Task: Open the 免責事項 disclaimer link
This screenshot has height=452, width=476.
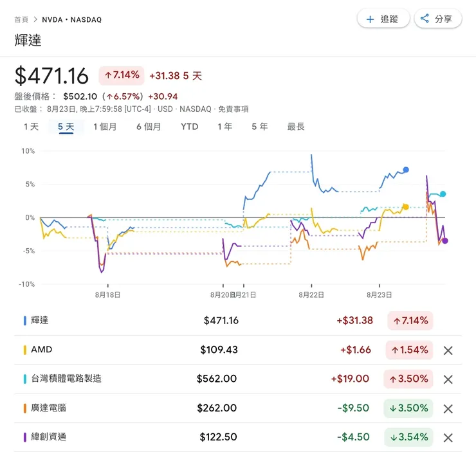Action: pos(233,109)
